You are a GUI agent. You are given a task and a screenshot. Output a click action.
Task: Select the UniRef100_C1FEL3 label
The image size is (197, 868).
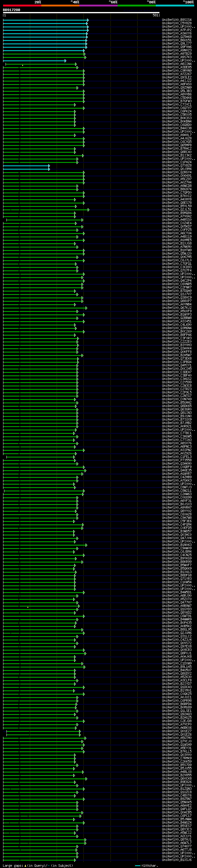177,457
